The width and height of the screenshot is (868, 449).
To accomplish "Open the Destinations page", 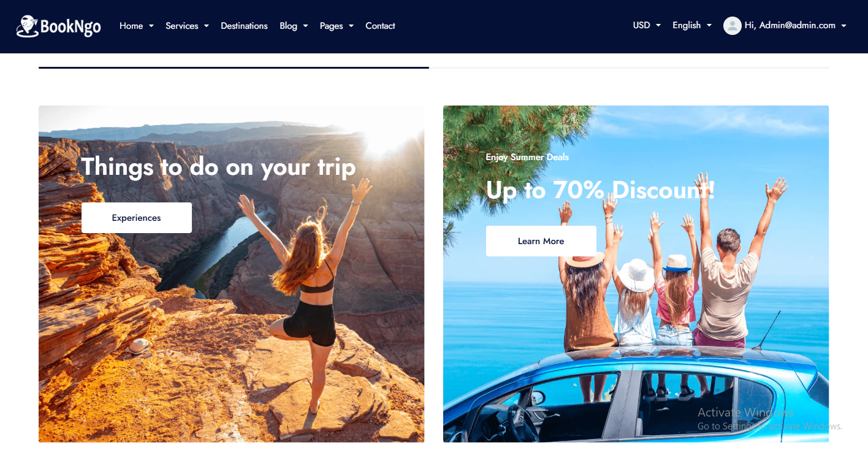I will point(244,26).
